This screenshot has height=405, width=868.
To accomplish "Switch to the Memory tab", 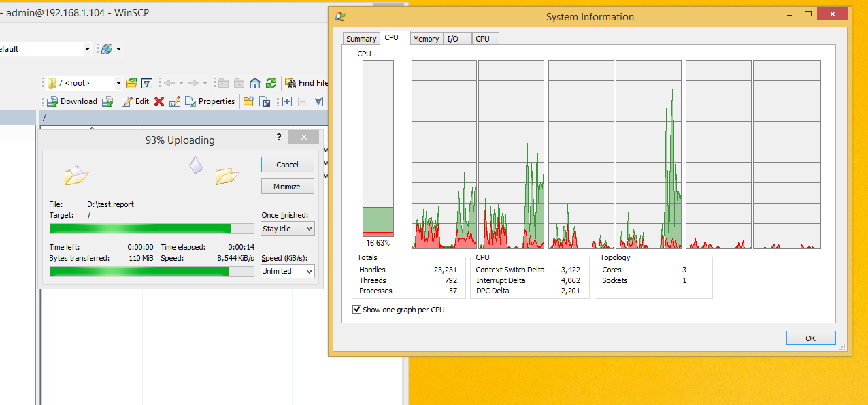I will tap(426, 39).
